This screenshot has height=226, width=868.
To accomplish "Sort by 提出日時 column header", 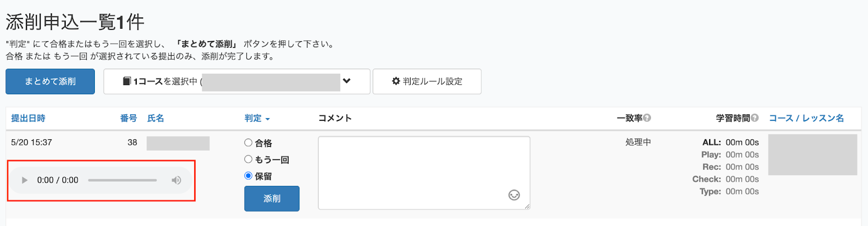I will tap(28, 118).
